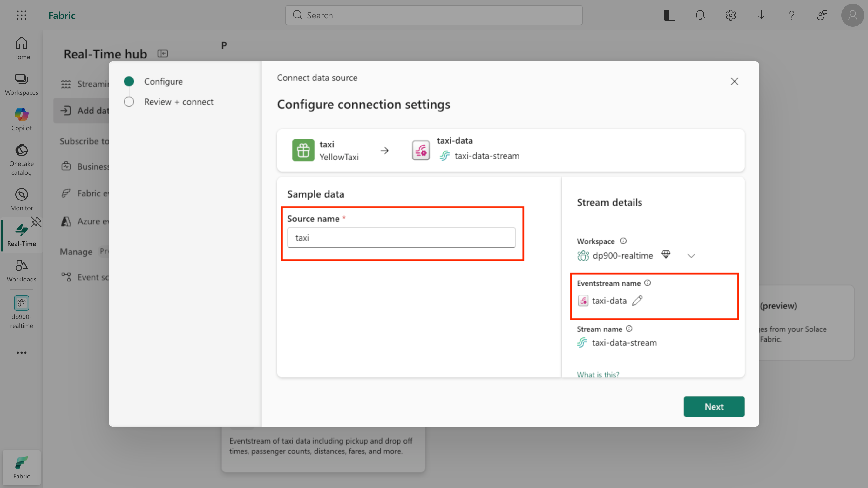Click YellowTaxi label in summary card

point(339,157)
